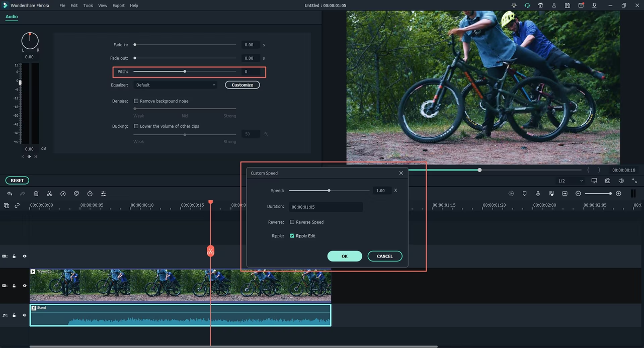Expand the 1/2 preview quality dropdown
The image size is (644, 348).
click(570, 181)
